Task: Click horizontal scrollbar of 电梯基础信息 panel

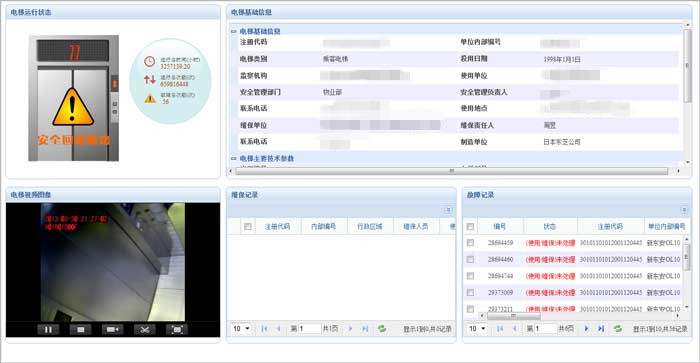Action: pyautogui.click(x=451, y=171)
